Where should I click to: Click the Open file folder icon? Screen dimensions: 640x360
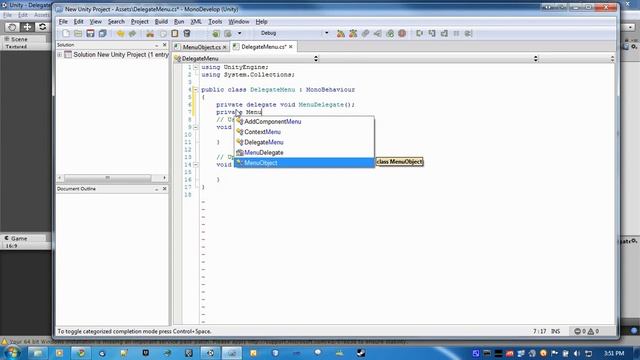tap(78, 33)
